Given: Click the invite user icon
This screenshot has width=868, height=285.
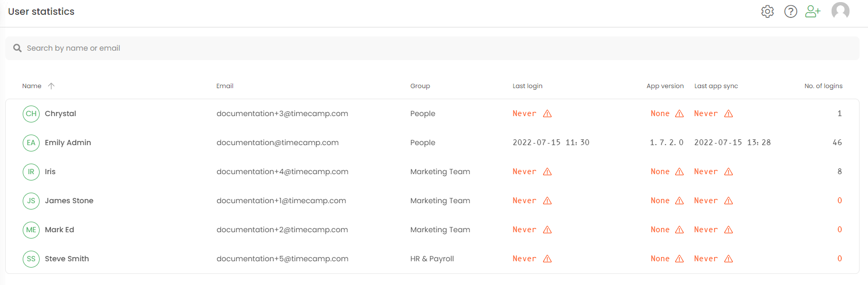Looking at the screenshot, I should 813,11.
